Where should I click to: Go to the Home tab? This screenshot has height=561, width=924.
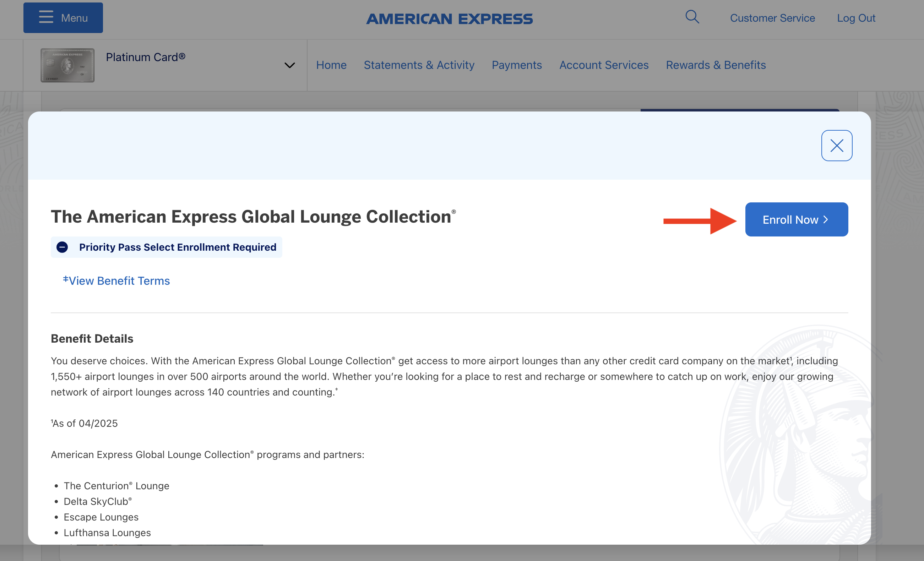[331, 65]
